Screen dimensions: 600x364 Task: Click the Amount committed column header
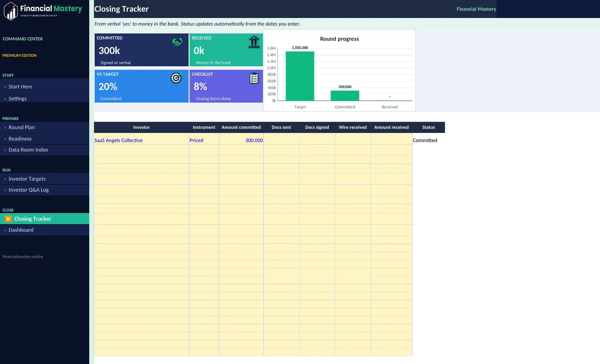(x=241, y=127)
